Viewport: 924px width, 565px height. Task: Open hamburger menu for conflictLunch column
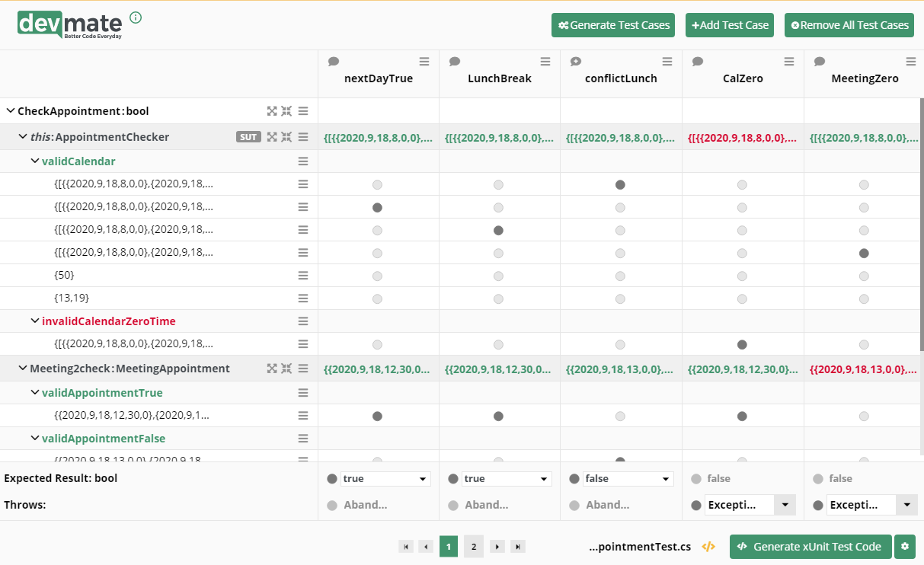coord(667,62)
